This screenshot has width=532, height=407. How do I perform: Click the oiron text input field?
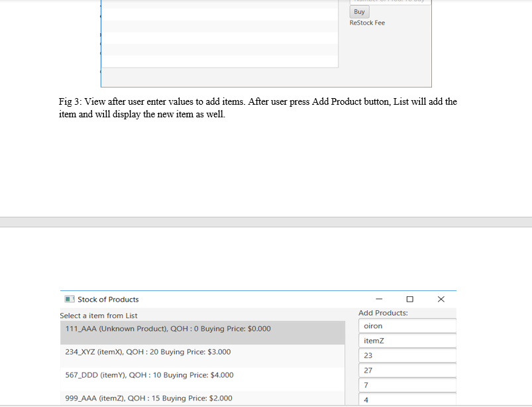tap(407, 325)
